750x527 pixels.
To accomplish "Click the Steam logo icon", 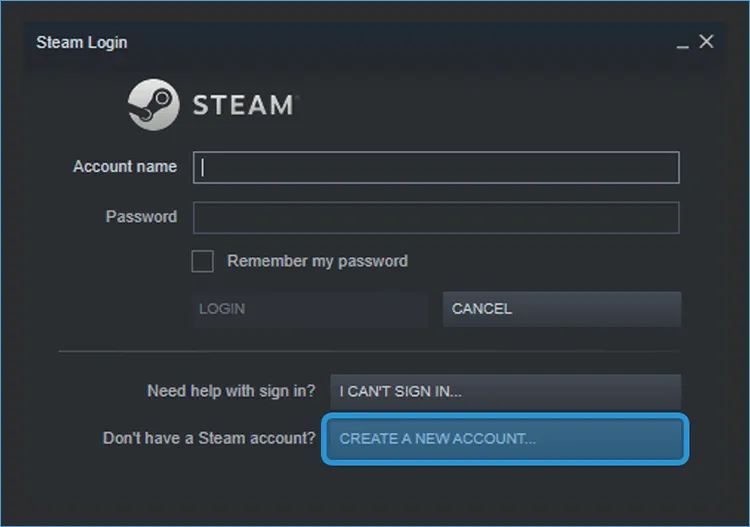I will 154,105.
